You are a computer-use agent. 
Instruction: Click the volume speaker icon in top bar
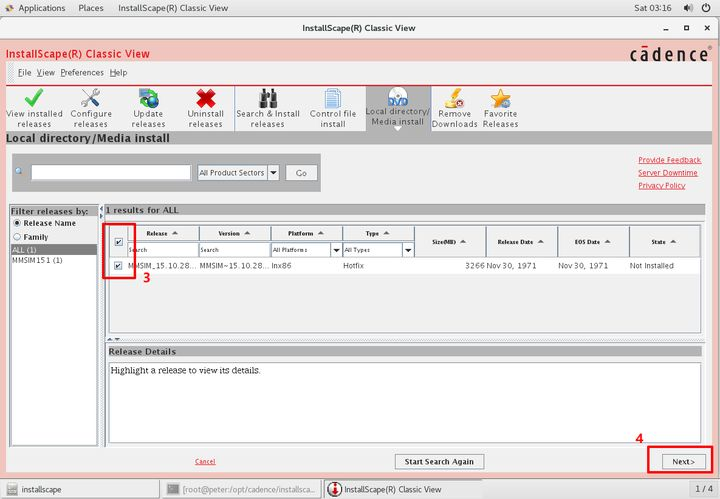point(688,8)
